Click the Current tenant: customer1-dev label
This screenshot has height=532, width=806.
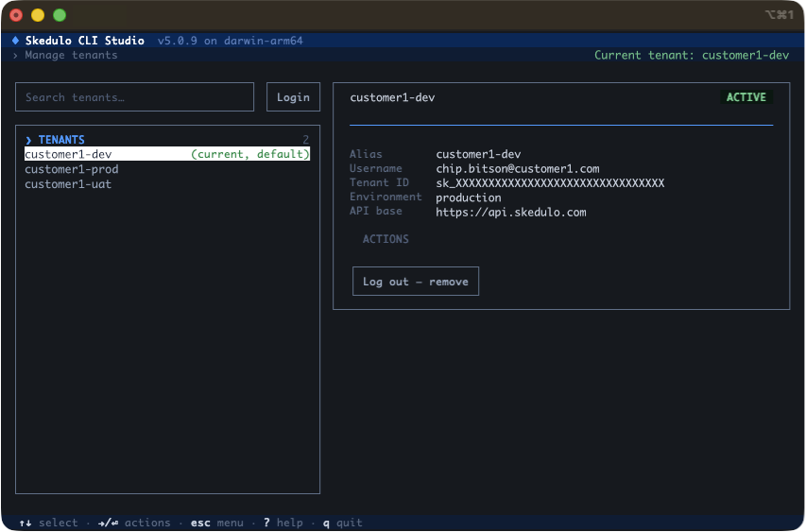click(692, 55)
